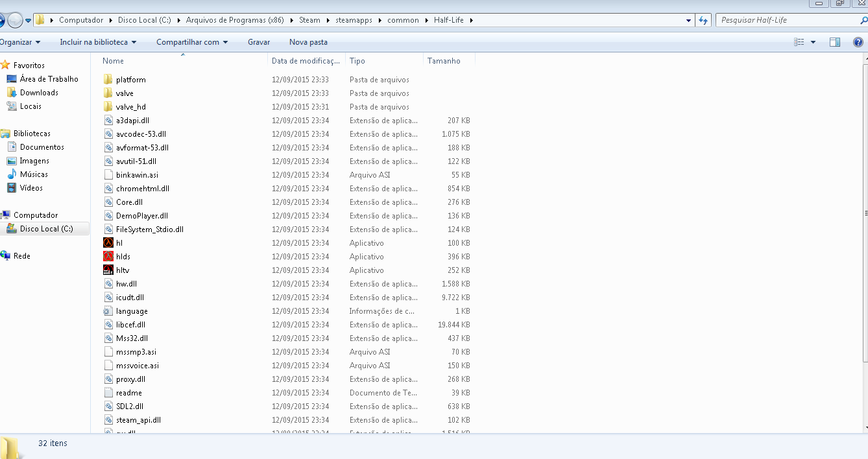Open the Organizar dropdown menu
The height and width of the screenshot is (459, 868).
click(x=19, y=42)
